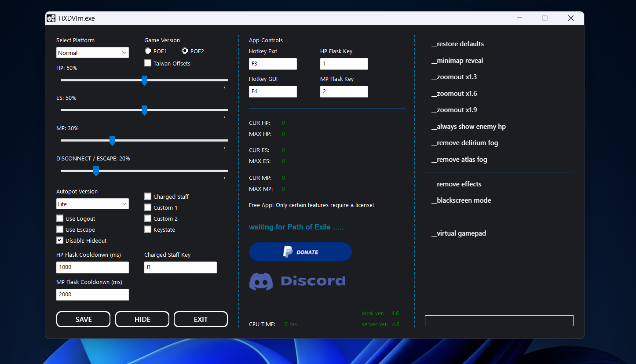Toggle the Keystate checkbox
This screenshot has height=364, width=636.
pos(148,229)
